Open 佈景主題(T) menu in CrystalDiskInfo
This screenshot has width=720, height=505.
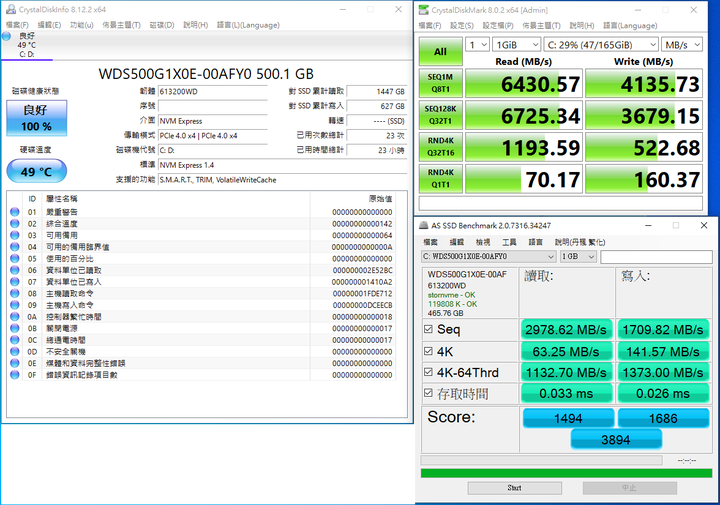pos(121,25)
